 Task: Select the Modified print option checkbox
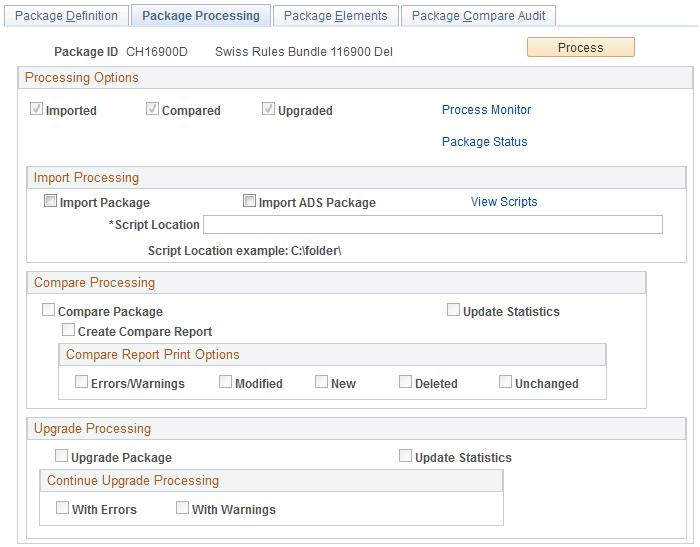coord(226,382)
